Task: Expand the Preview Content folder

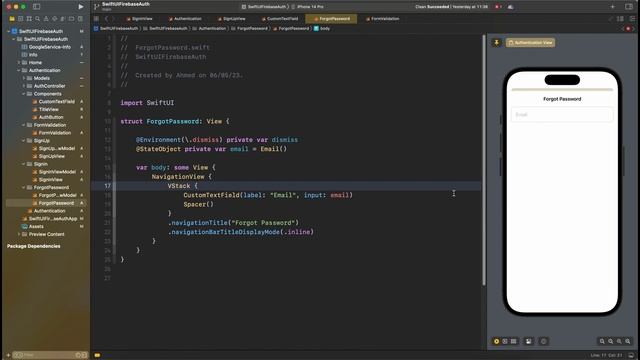Action: (x=19, y=234)
